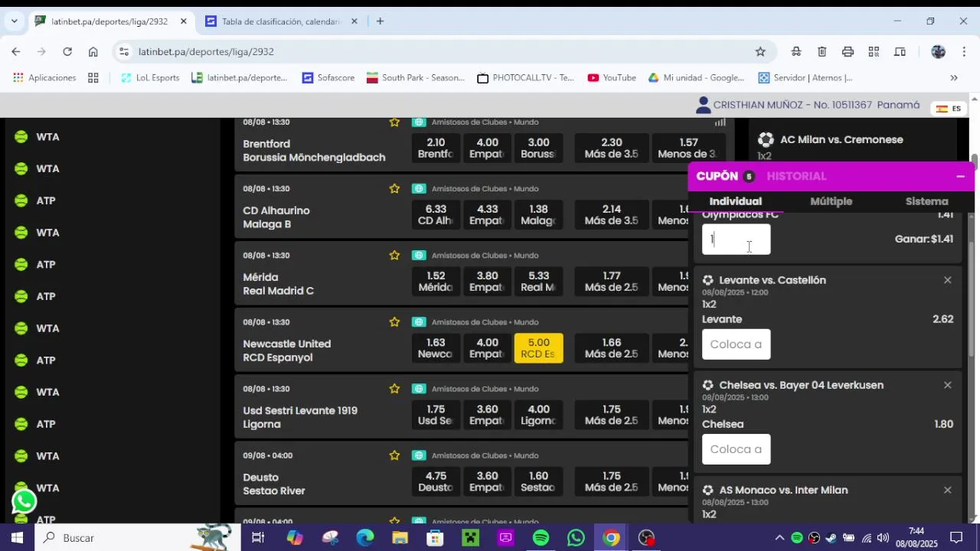This screenshot has width=980, height=551.
Task: Pick 4.75 Deusto odds
Action: coord(436,482)
